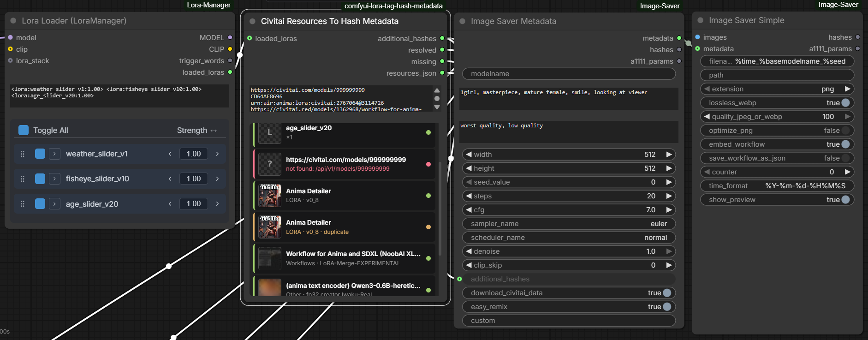The width and height of the screenshot is (868, 340).
Task: Increase steps value with right arrow
Action: 669,196
